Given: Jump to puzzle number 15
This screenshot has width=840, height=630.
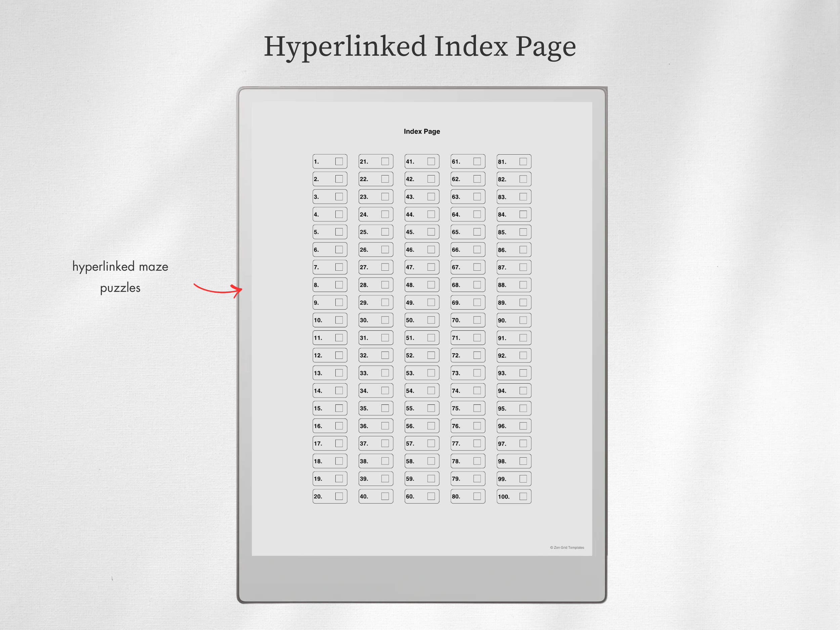Looking at the screenshot, I should coord(330,408).
